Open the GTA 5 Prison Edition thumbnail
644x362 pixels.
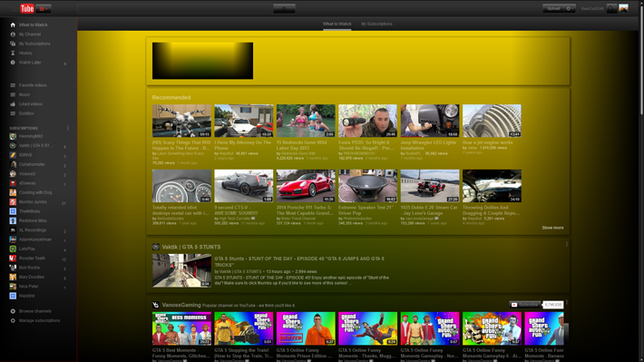click(x=306, y=328)
